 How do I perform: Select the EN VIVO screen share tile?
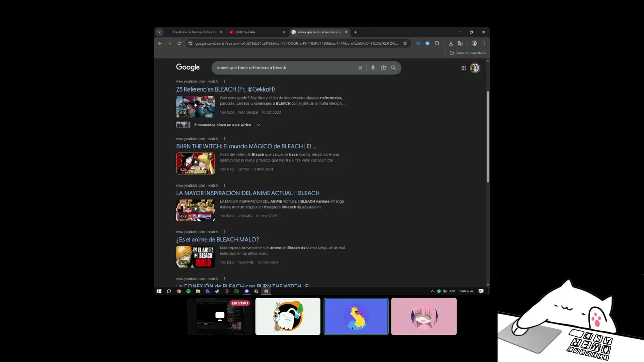tap(220, 316)
